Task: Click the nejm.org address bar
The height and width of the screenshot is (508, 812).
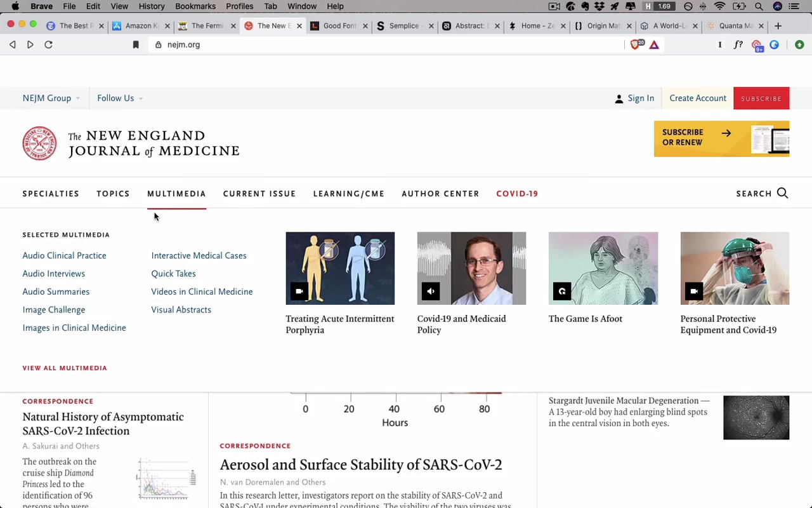Action: (x=387, y=44)
